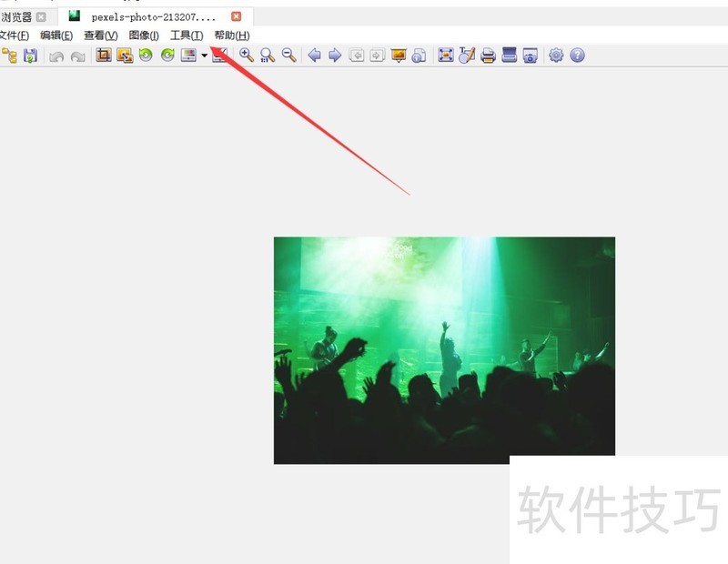Viewport: 728px width, 564px height.
Task: Open the screen capture tool
Action: coord(530,55)
